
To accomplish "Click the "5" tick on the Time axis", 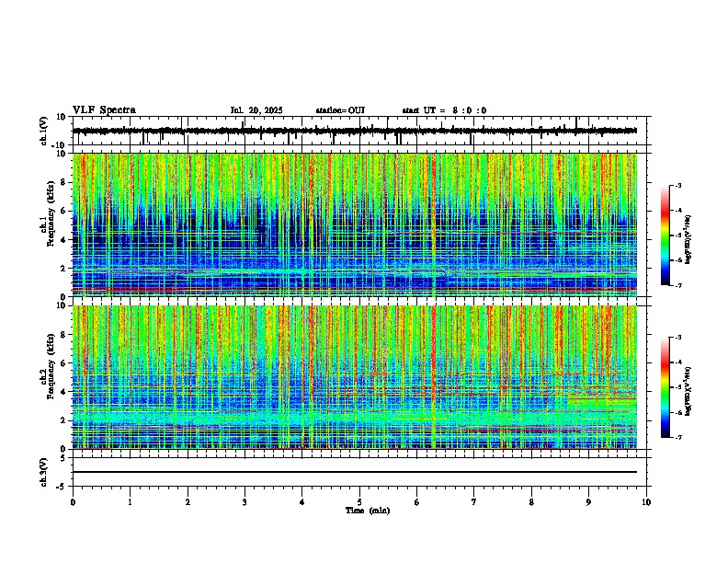I will pyautogui.click(x=359, y=502).
